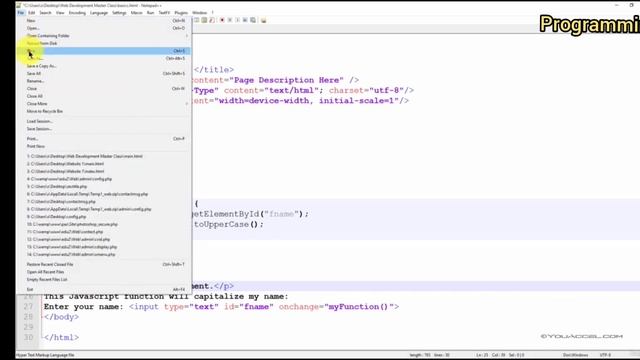
Task: Open recent file 9 Desktop config.php
Action: (104, 217)
